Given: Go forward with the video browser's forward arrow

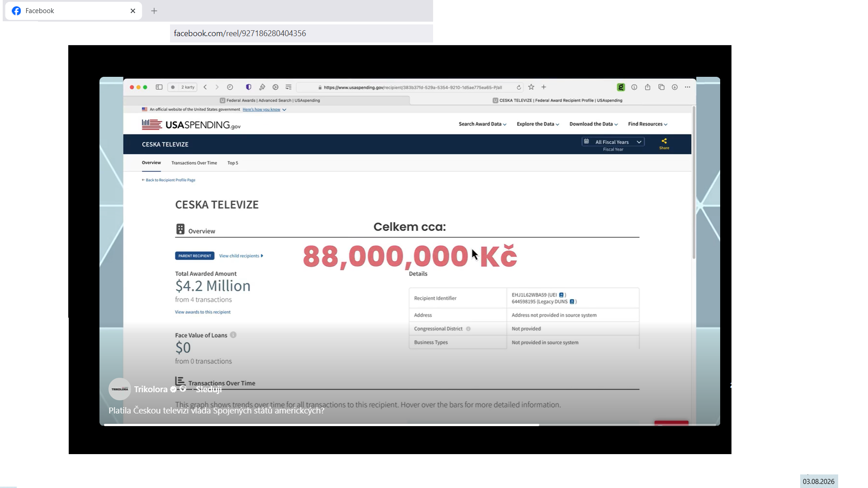Looking at the screenshot, I should coord(217,87).
